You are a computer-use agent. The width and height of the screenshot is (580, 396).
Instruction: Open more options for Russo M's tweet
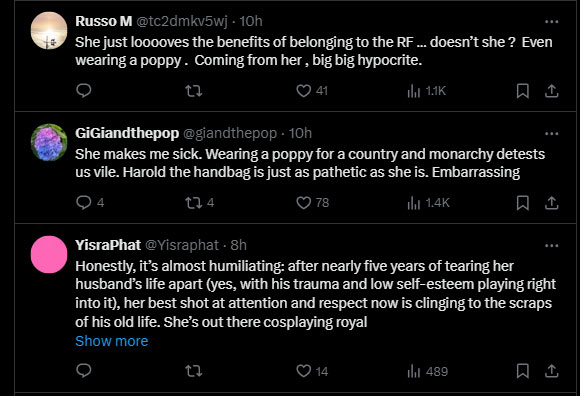click(552, 22)
